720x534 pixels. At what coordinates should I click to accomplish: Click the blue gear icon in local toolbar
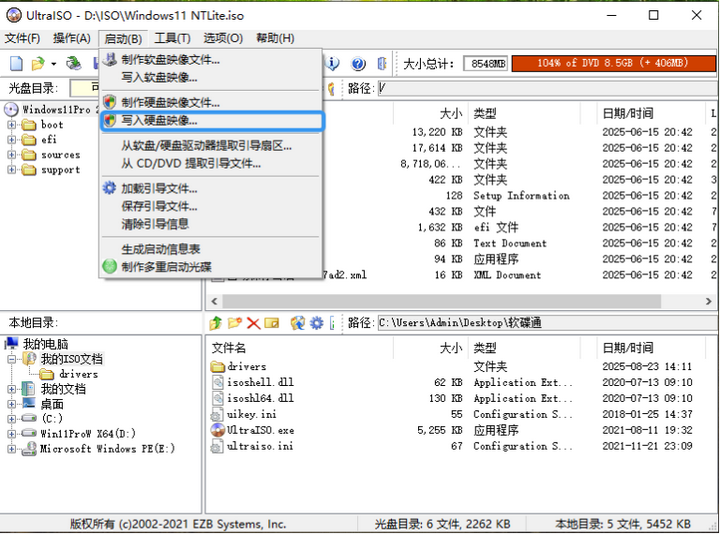tap(316, 323)
